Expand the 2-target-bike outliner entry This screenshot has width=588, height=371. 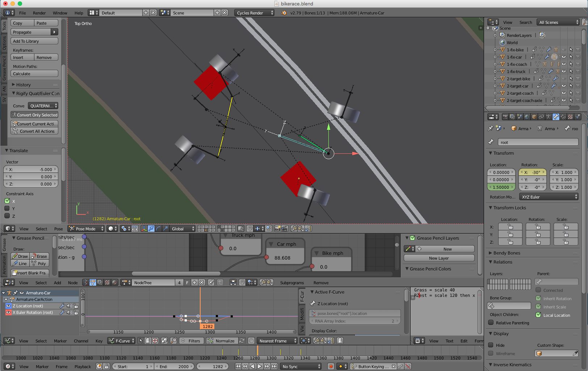pos(495,79)
